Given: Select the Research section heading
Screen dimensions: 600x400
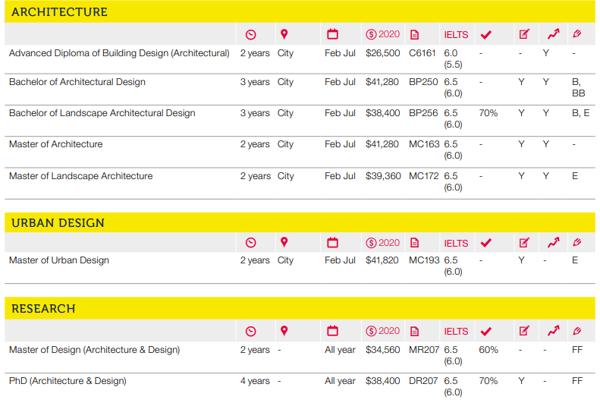Looking at the screenshot, I should pyautogui.click(x=42, y=309).
